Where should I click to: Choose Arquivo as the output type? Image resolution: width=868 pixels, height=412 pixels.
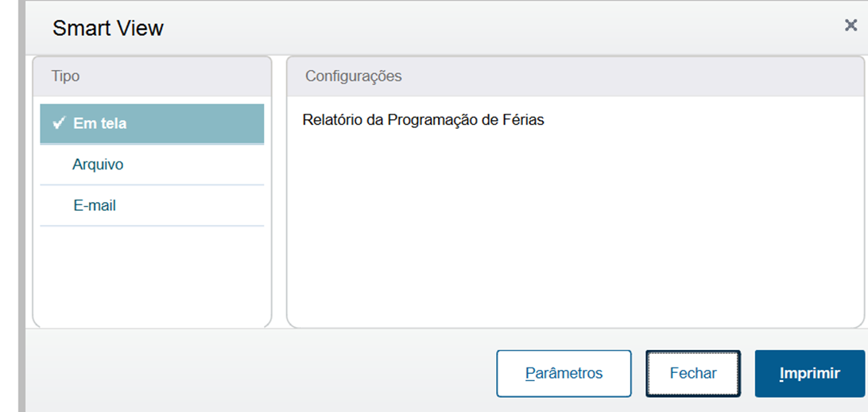98,165
